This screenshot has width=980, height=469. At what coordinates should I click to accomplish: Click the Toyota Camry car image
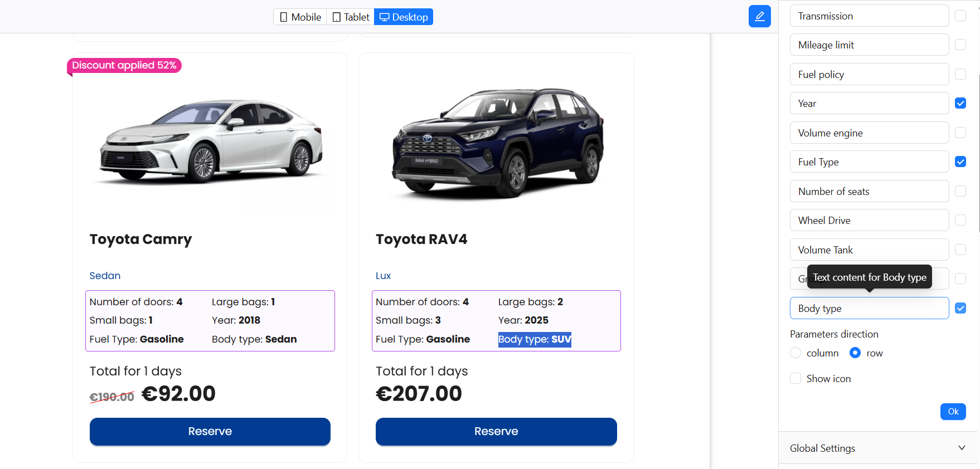coord(210,142)
